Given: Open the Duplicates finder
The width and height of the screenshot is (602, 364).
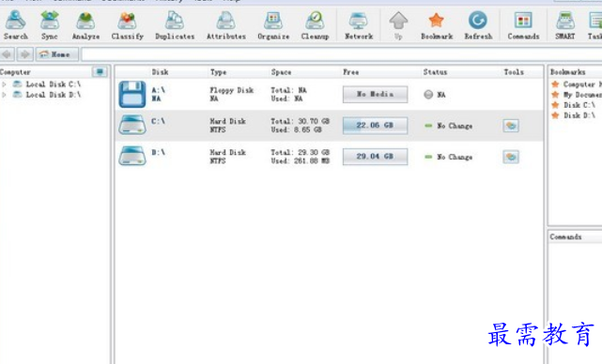Looking at the screenshot, I should pyautogui.click(x=175, y=25).
